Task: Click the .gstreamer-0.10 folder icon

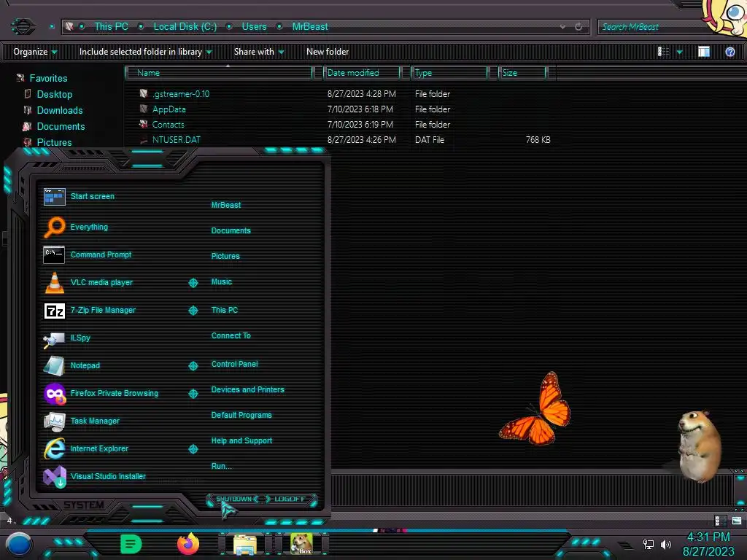Action: click(144, 93)
